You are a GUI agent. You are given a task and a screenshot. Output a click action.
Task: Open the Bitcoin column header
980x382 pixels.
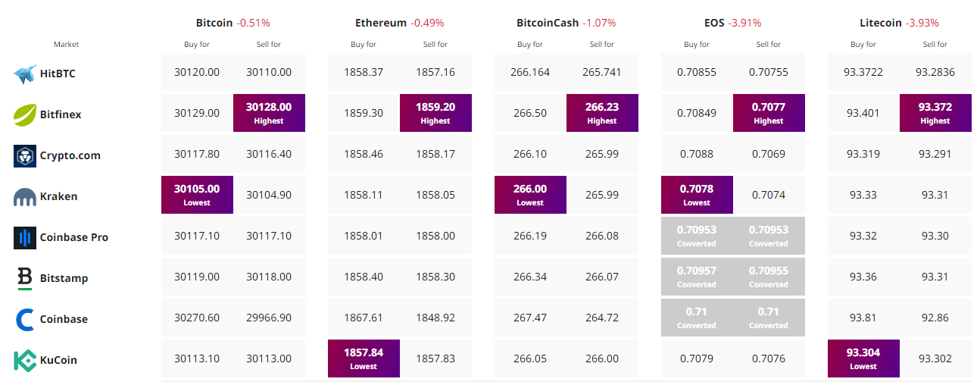click(x=214, y=23)
